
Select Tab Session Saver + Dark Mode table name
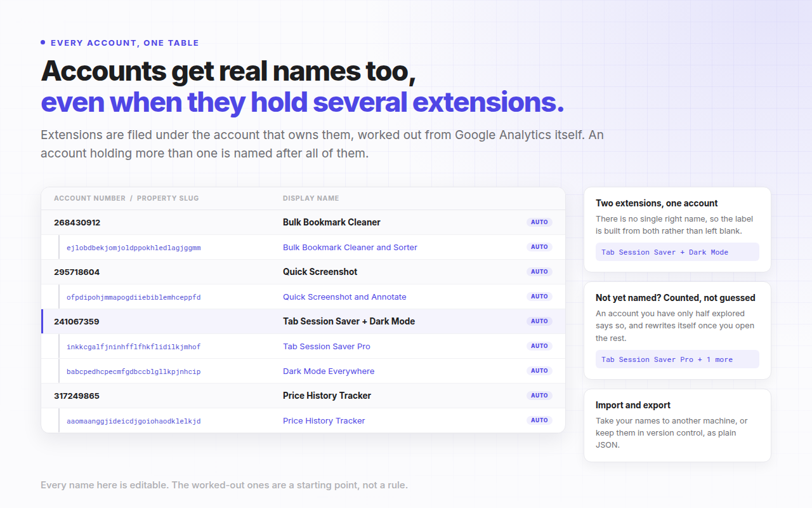tap(349, 321)
